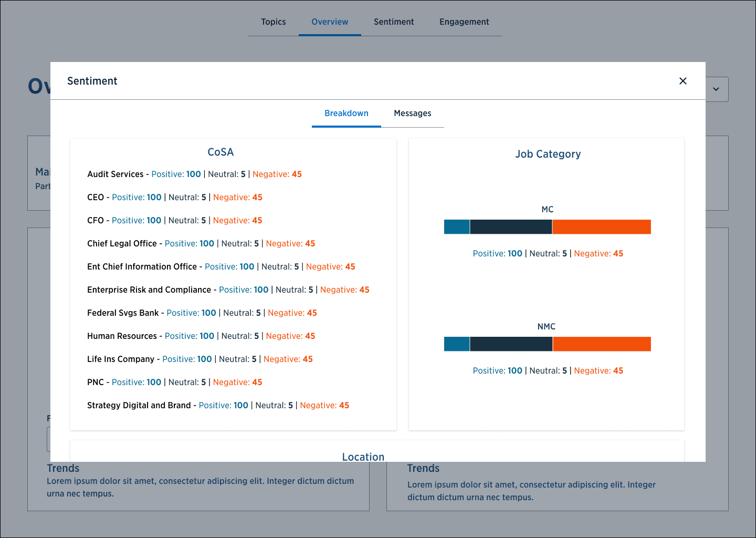Viewport: 756px width, 538px height.
Task: Click the MC bar's blue positive segment
Action: pyautogui.click(x=457, y=227)
